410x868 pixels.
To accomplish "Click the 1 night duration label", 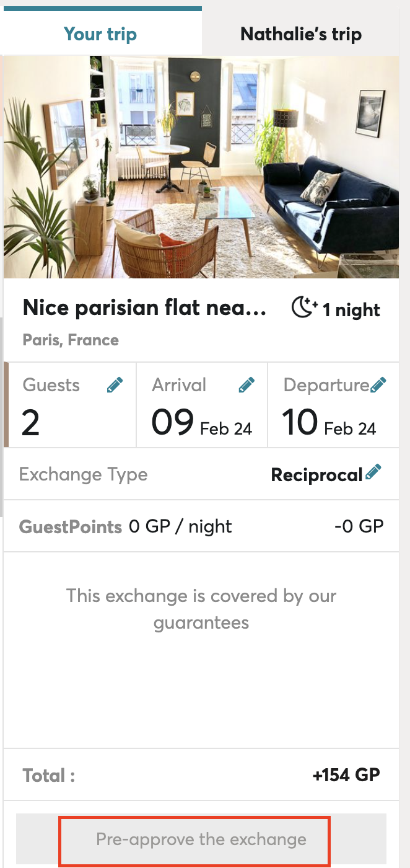I will tap(351, 310).
